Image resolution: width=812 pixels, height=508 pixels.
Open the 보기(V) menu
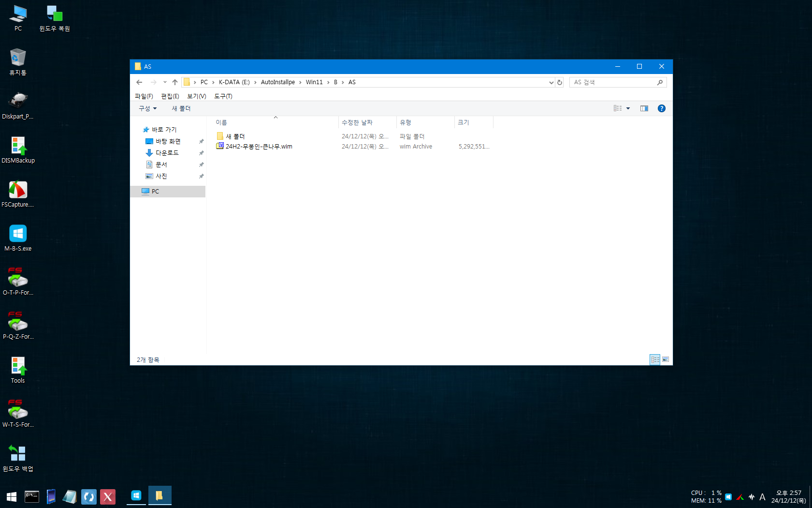point(197,96)
